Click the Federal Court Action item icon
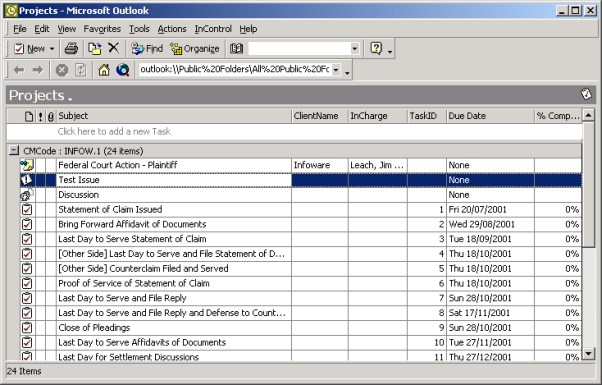 pyautogui.click(x=27, y=165)
